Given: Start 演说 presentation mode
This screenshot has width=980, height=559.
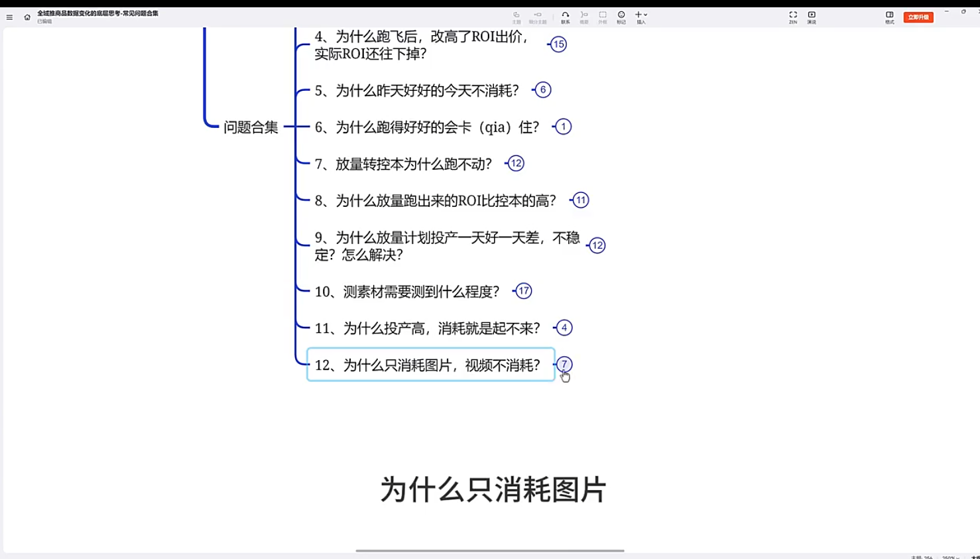Looking at the screenshot, I should (x=812, y=17).
